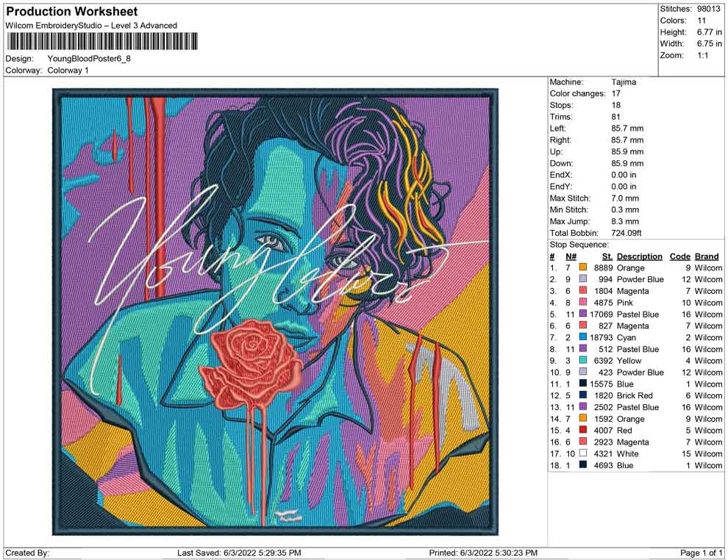The image size is (728, 560).
Task: Click the Color changes value '17'
Action: (615, 93)
